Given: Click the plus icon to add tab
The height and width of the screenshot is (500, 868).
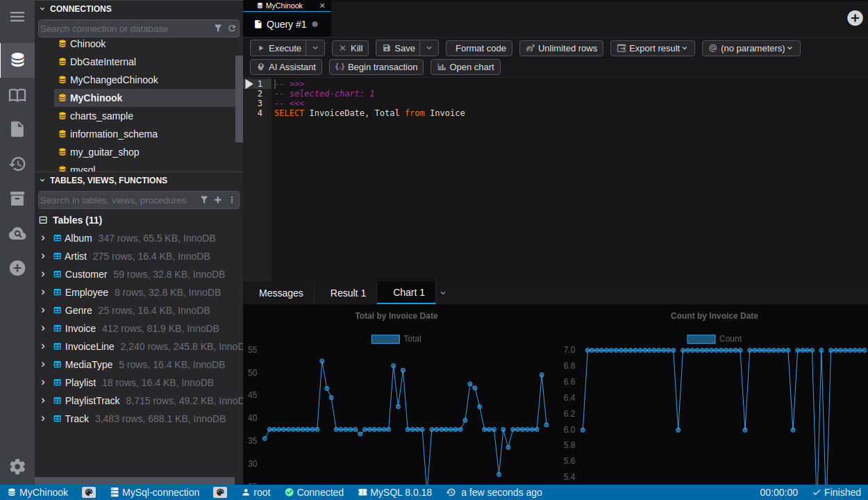Looking at the screenshot, I should [855, 18].
